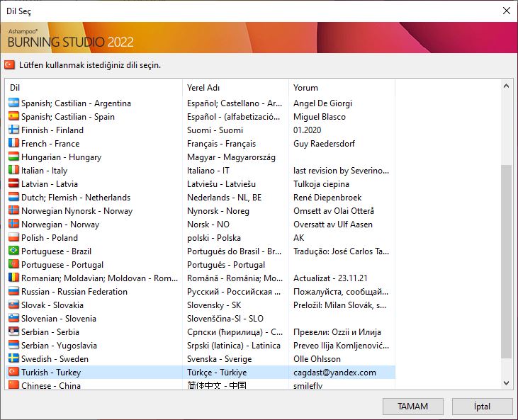This screenshot has height=420, width=518.
Task: Cancel with the İptal button
Action: 482,406
